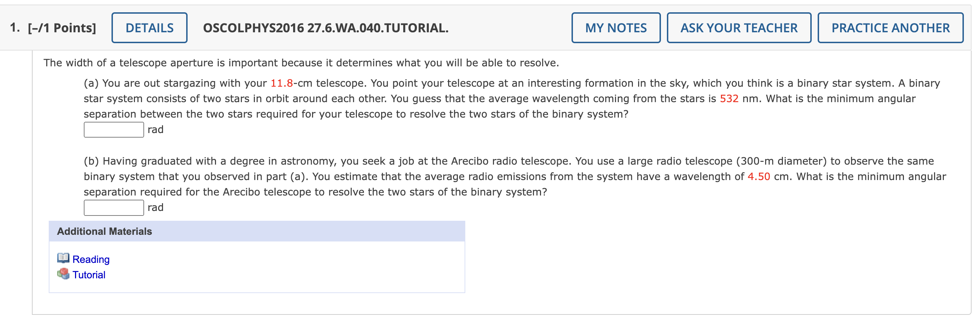The width and height of the screenshot is (980, 325).
Task: Open the DETAILS for question 1
Action: [x=149, y=28]
